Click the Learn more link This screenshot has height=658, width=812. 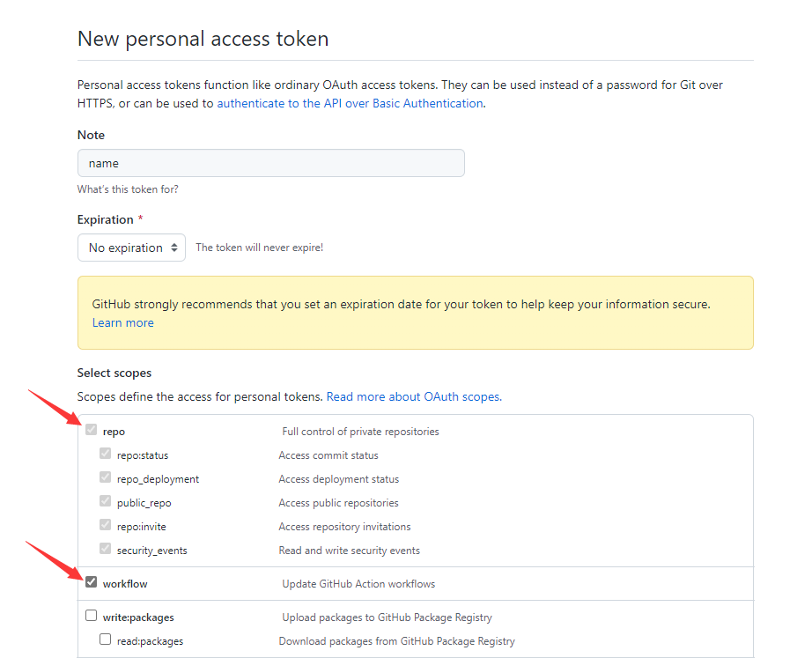122,322
